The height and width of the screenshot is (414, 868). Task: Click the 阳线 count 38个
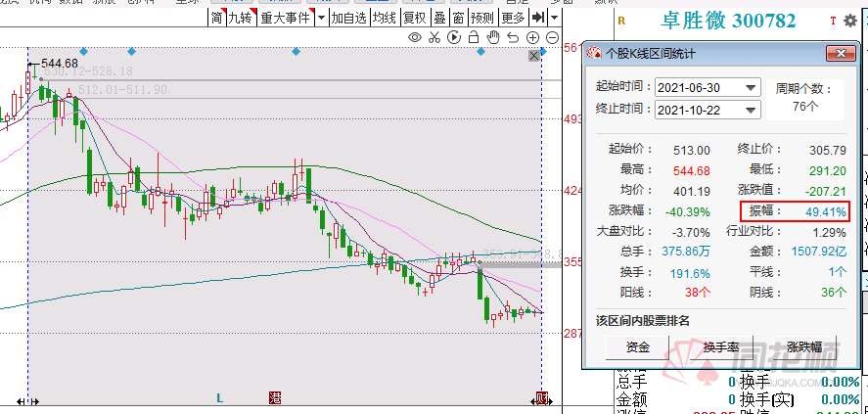[x=696, y=293]
